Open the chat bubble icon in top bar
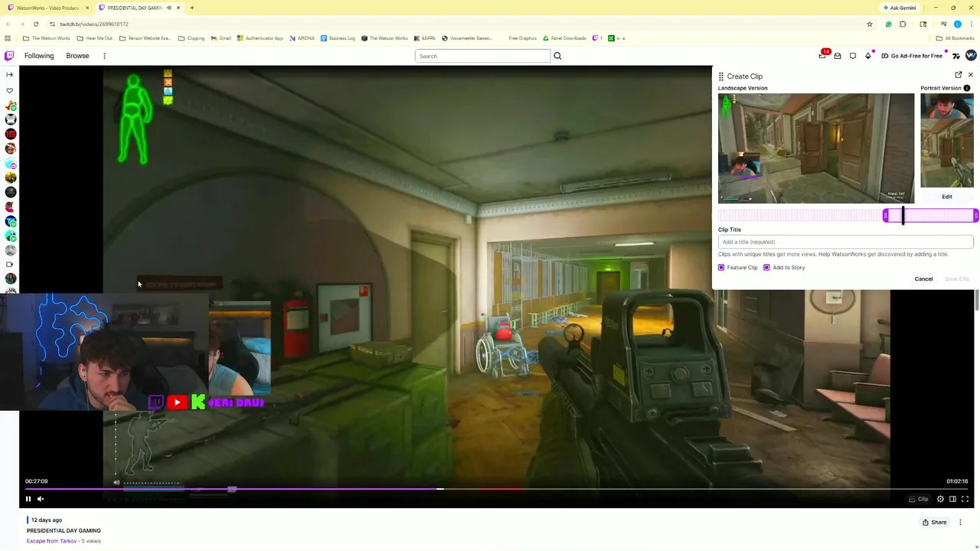980x551 pixels. 852,56
